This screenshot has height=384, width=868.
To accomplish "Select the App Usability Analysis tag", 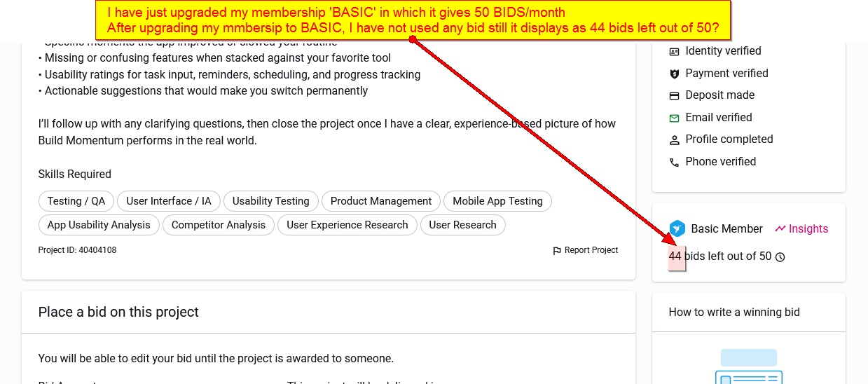I will coord(99,225).
